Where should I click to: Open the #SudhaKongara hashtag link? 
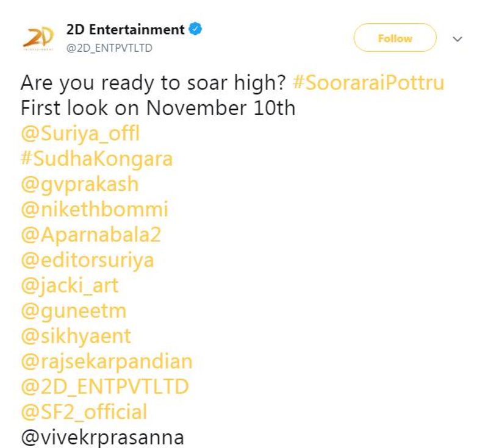(96, 159)
